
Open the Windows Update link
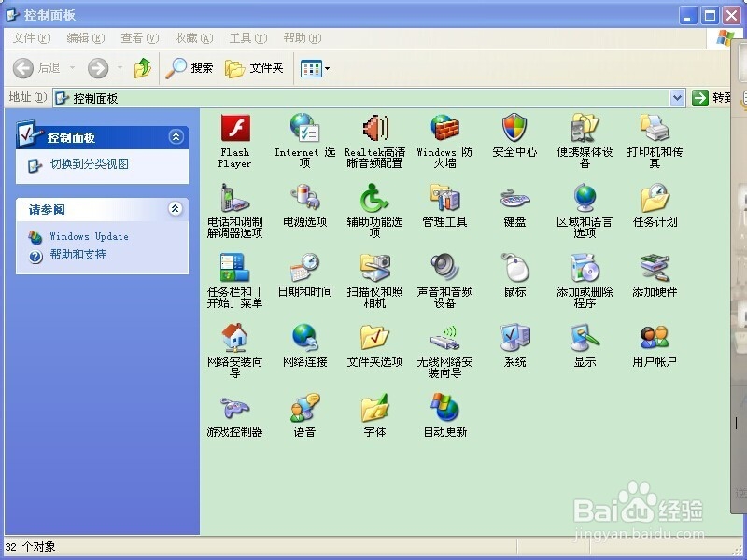pos(89,236)
